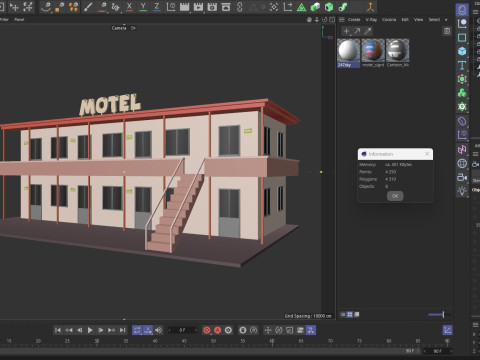Viewport: 480px width, 360px height.
Task: Toggle Autokeying red A button
Action: (217, 330)
